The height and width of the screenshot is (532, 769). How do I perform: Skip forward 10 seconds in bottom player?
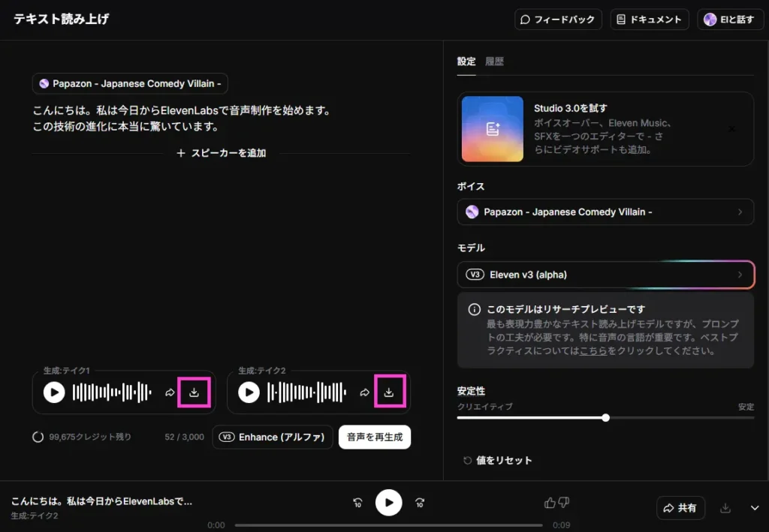pyautogui.click(x=420, y=503)
